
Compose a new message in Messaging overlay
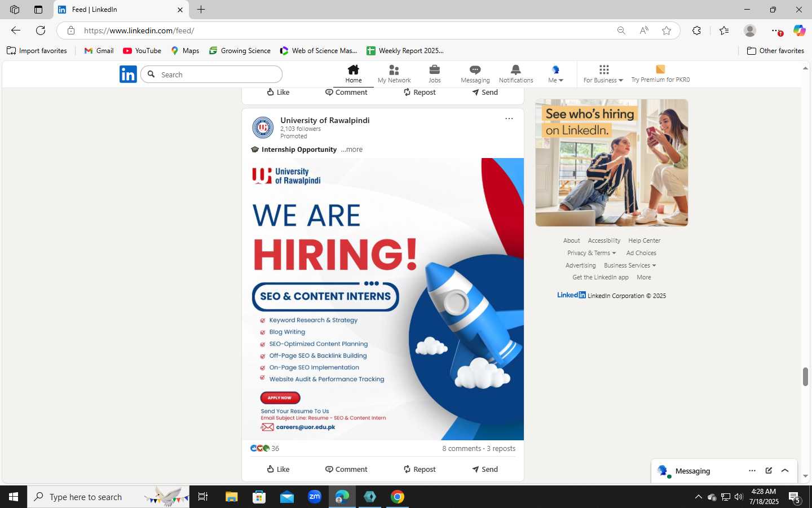click(769, 471)
